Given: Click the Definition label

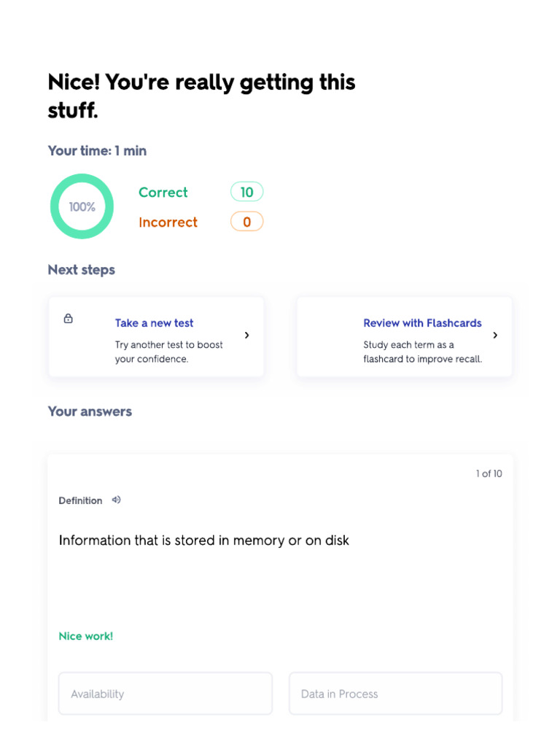Looking at the screenshot, I should coord(80,500).
